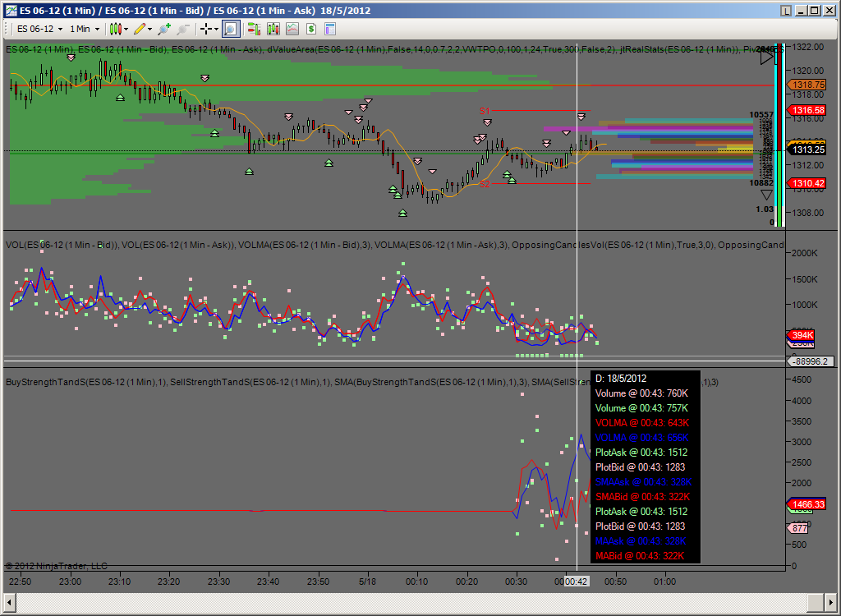Click the pink 877 value marker
The height and width of the screenshot is (616, 841).
pos(797,528)
